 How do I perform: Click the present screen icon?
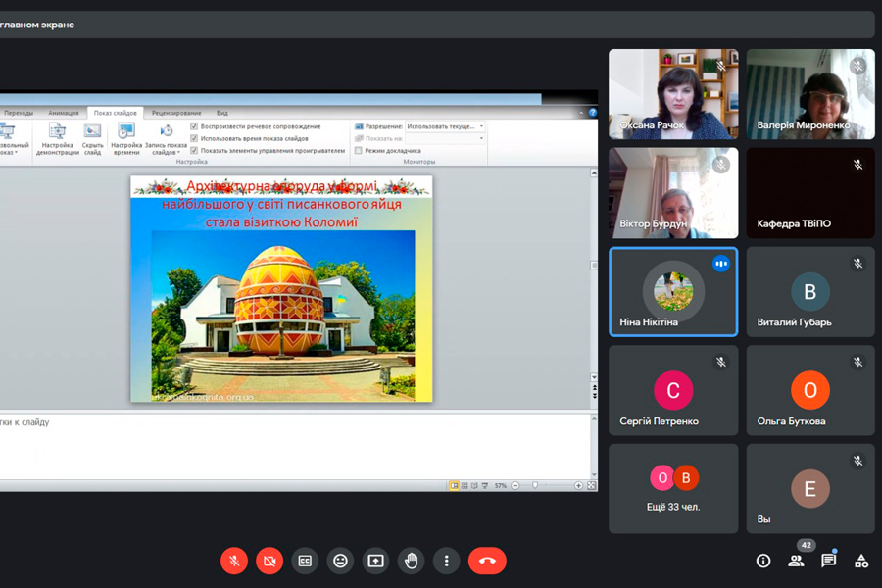(x=375, y=561)
